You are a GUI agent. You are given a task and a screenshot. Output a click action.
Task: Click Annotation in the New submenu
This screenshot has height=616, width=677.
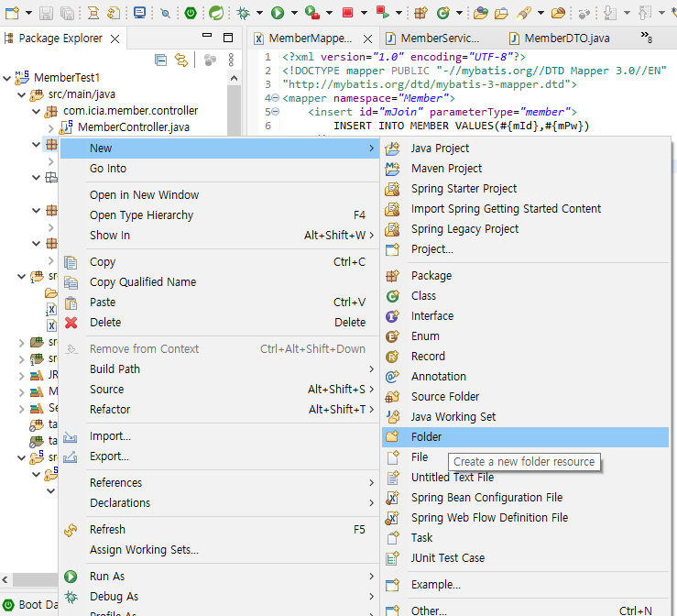pos(526,376)
